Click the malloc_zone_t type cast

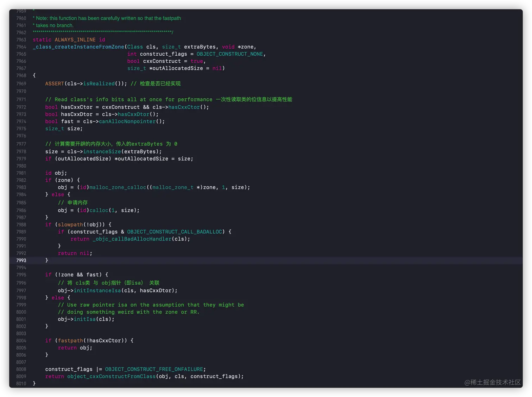click(173, 187)
